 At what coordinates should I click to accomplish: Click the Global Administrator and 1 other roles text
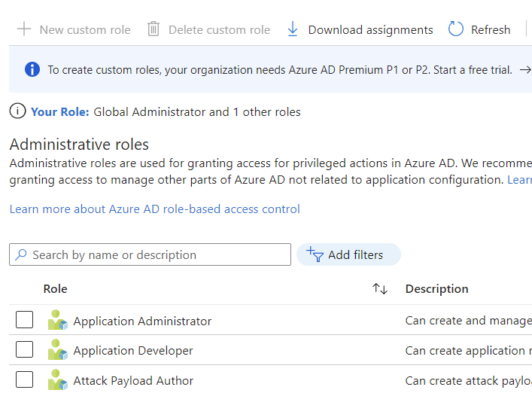197,112
